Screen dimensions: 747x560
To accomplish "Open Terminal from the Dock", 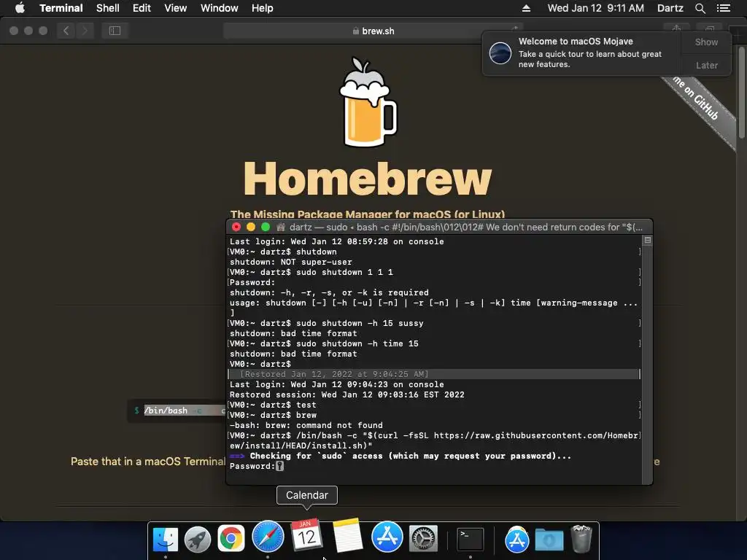I will pyautogui.click(x=471, y=539).
